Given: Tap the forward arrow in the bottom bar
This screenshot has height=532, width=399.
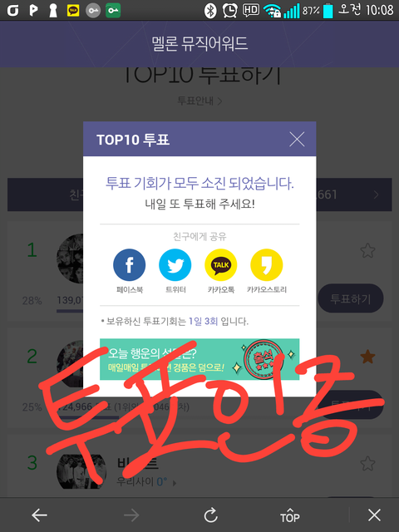Looking at the screenshot, I should pyautogui.click(x=131, y=515).
